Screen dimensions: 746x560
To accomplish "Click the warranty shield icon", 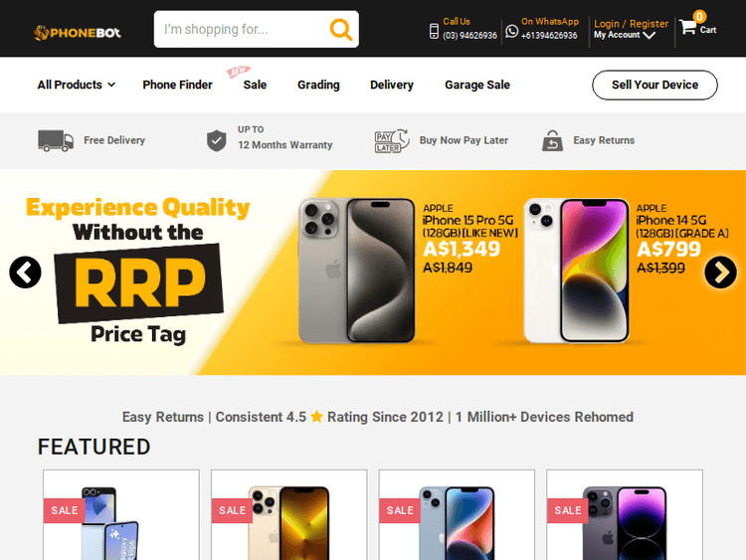I will (217, 140).
